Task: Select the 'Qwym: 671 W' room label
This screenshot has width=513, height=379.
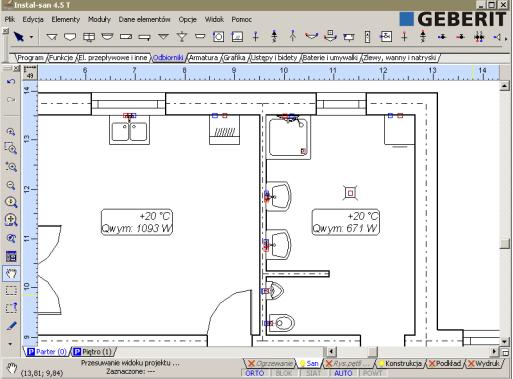Action: (346, 222)
